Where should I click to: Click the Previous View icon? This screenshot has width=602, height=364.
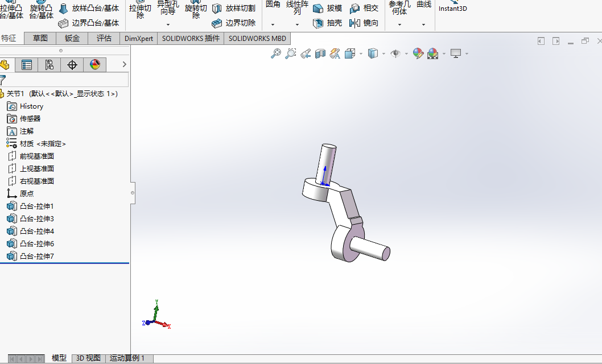click(x=306, y=53)
